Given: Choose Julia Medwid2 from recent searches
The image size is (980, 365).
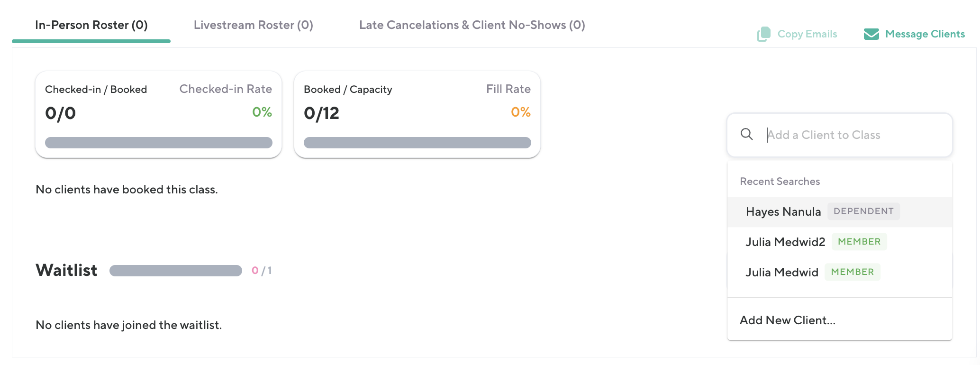Looking at the screenshot, I should tap(785, 242).
